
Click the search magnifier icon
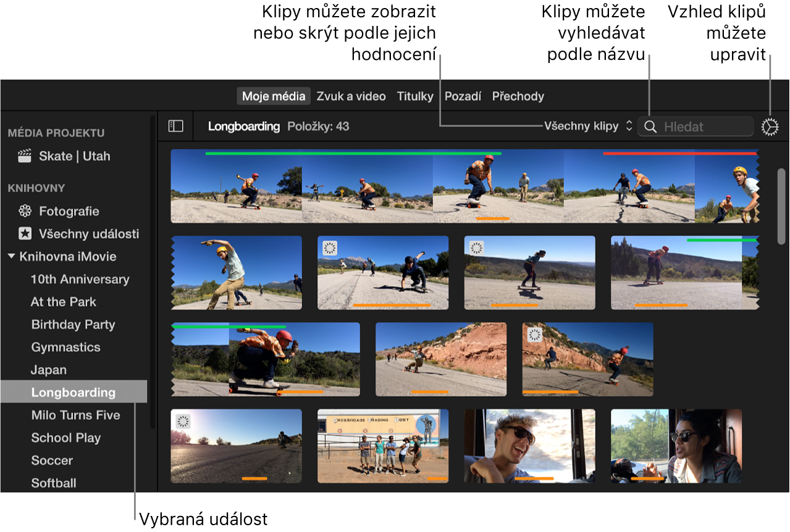pyautogui.click(x=650, y=127)
